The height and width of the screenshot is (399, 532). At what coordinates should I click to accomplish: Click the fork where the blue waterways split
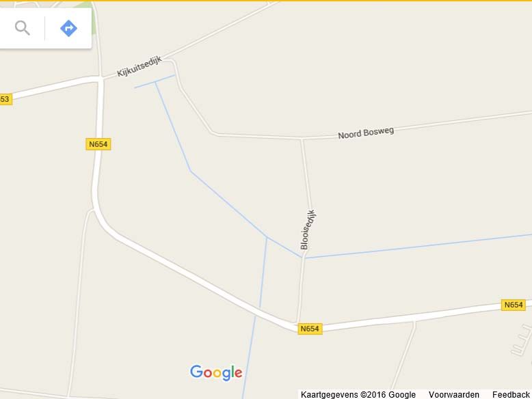(267, 238)
